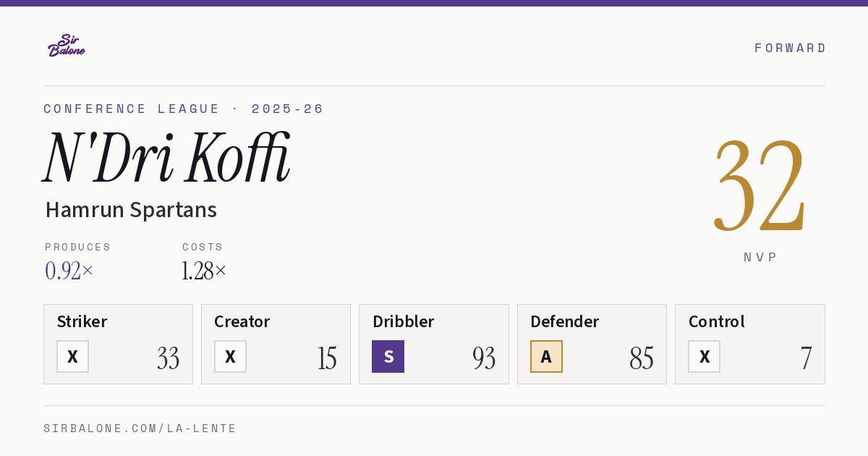Screen dimensions: 868x456
Task: Select the Dribbler score 93
Action: pyautogui.click(x=484, y=358)
